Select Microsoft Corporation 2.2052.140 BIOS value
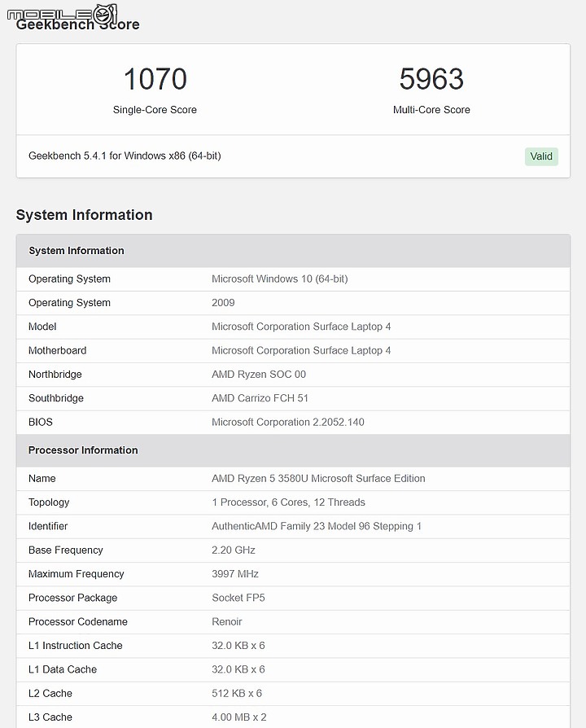Viewport: 586px width, 728px height. 288,423
